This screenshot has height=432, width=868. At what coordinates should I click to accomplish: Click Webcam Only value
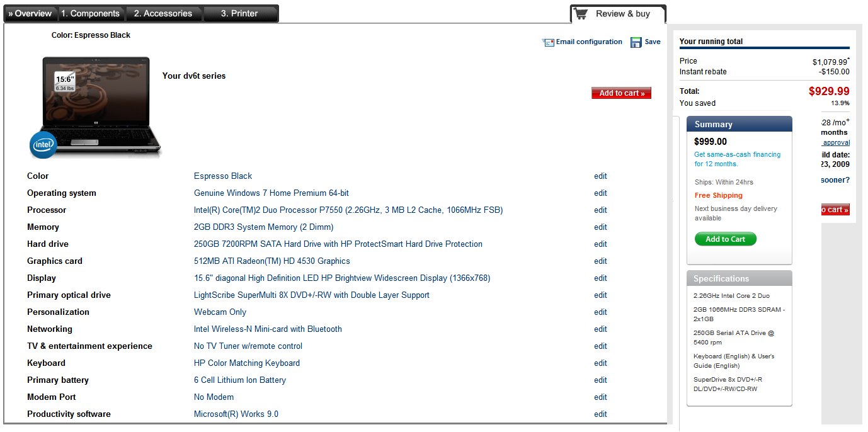click(220, 312)
